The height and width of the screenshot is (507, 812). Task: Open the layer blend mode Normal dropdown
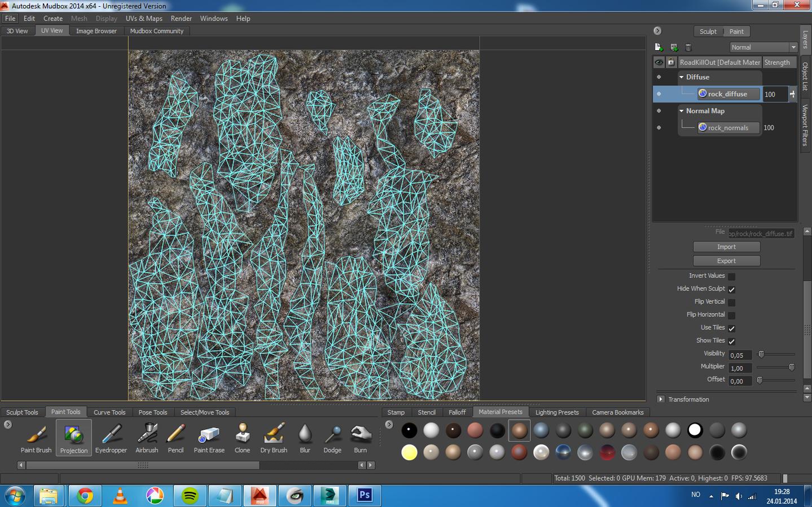pyautogui.click(x=763, y=47)
